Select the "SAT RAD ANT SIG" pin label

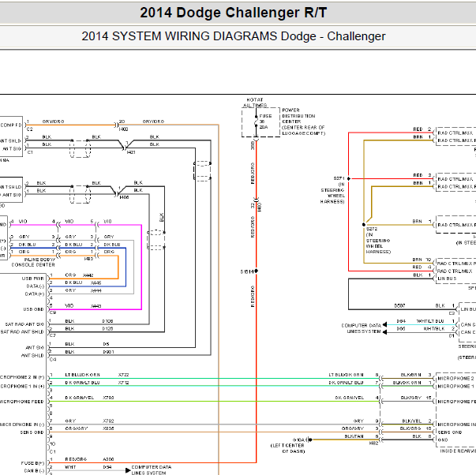pyautogui.click(x=24, y=324)
